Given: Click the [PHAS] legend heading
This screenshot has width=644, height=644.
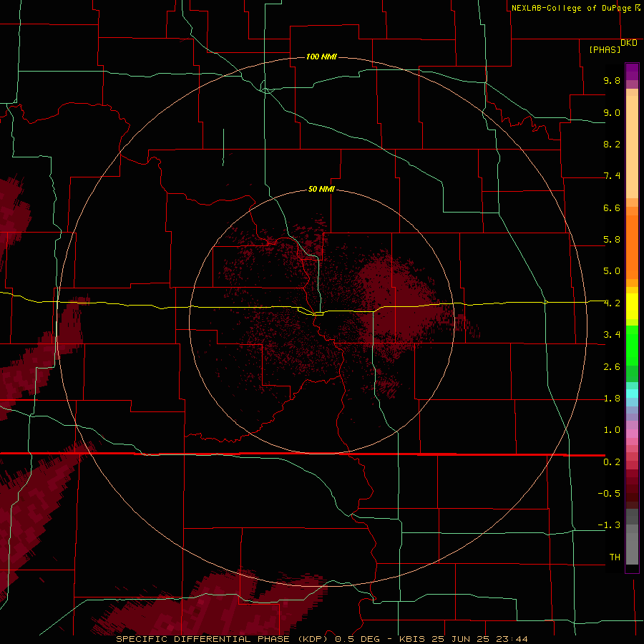Looking at the screenshot, I should tap(605, 49).
